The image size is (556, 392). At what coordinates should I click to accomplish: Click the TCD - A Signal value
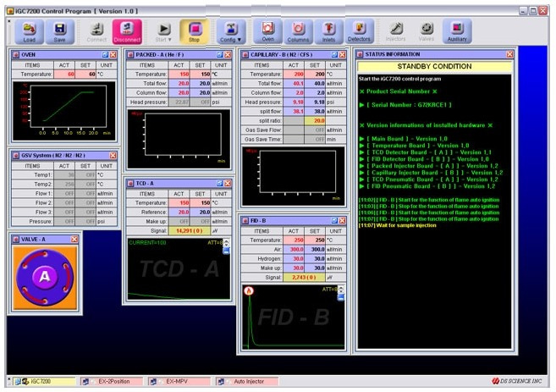pos(190,231)
